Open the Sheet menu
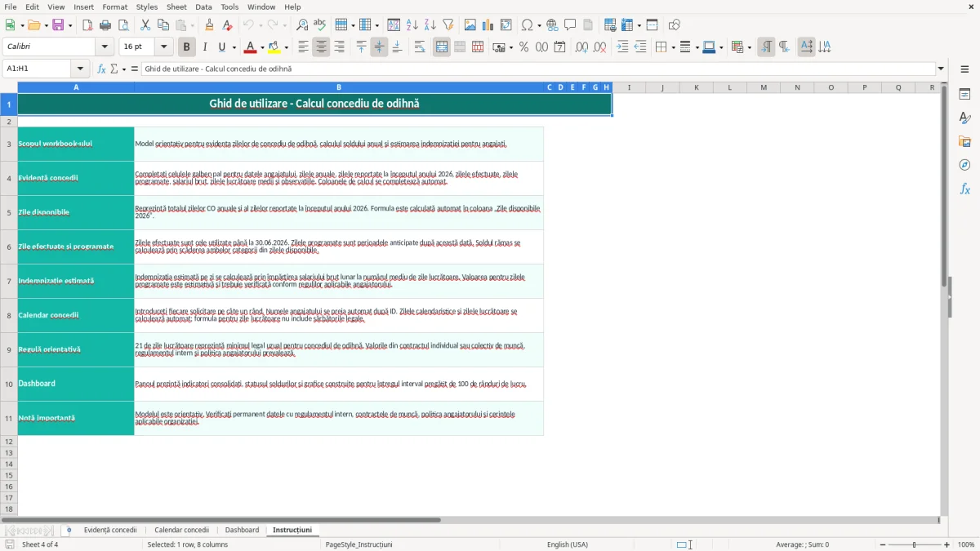 click(176, 7)
